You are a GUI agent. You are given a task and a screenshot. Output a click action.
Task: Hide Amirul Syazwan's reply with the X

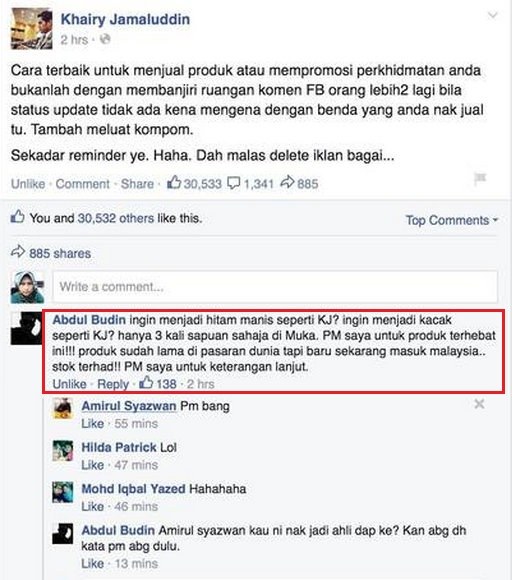tap(479, 404)
